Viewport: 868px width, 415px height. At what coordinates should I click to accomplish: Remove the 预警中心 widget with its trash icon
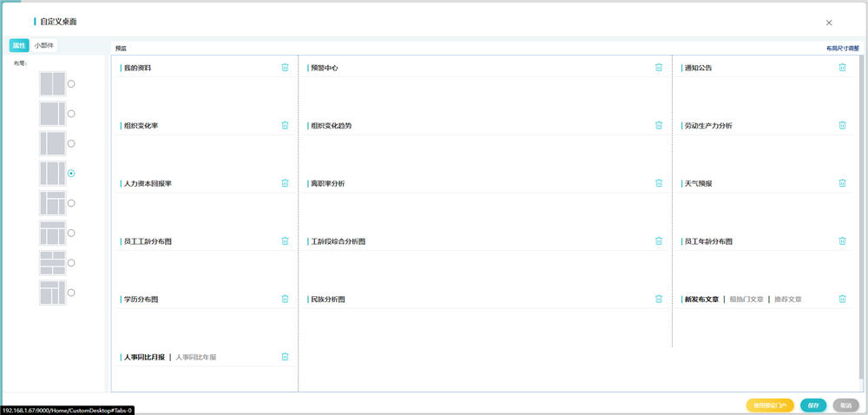coord(659,68)
